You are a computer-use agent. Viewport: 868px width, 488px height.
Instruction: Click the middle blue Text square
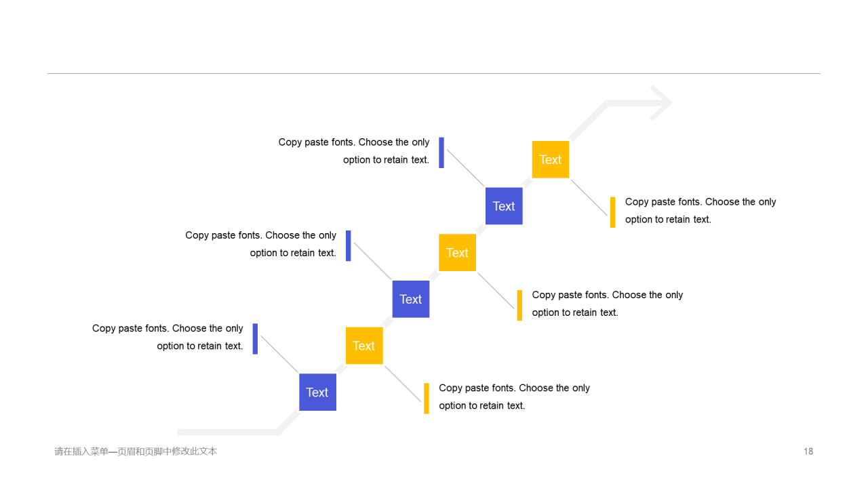point(411,299)
